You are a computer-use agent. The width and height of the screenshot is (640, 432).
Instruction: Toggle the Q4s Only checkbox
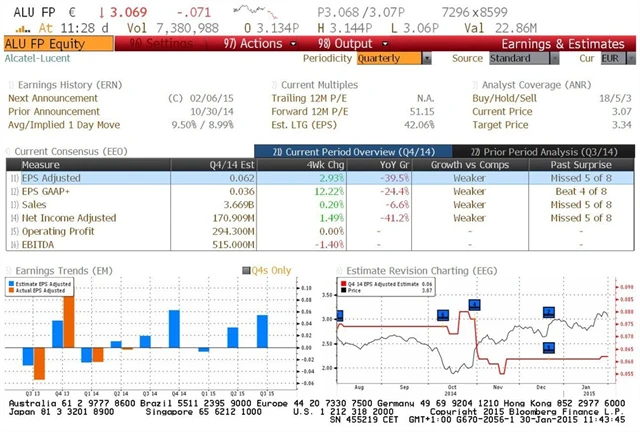click(247, 270)
